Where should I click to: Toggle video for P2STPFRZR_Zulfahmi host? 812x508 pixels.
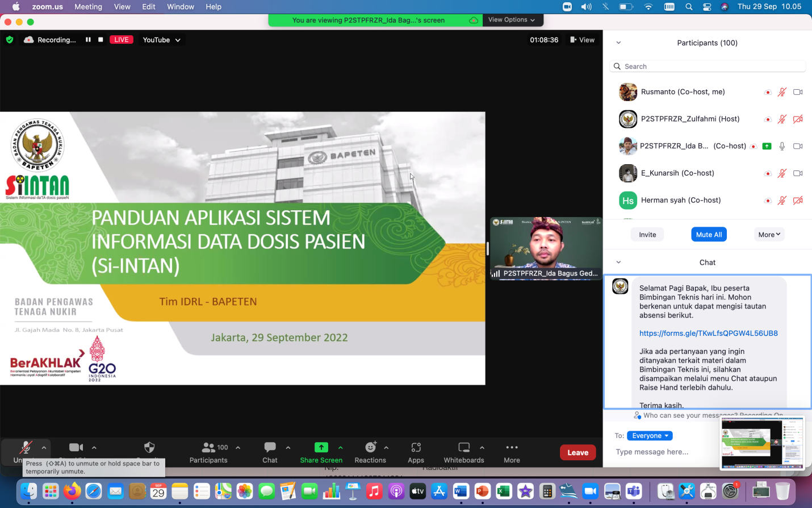798,119
